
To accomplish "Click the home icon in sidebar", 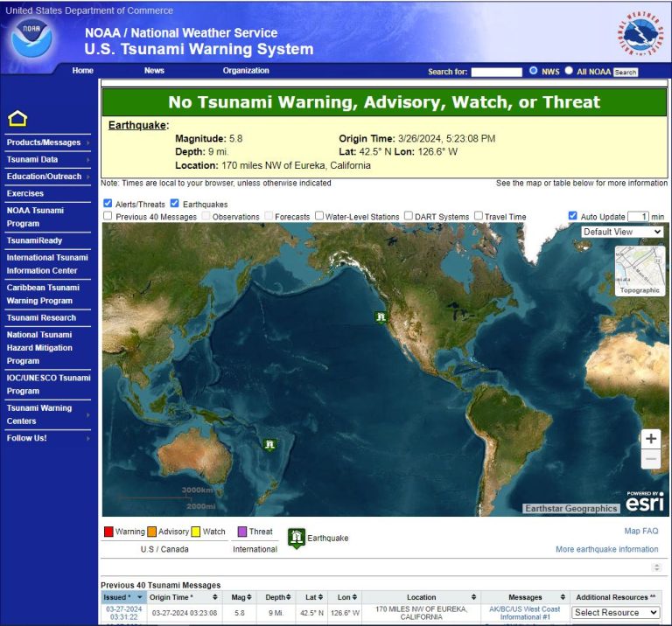I will click(x=17, y=119).
